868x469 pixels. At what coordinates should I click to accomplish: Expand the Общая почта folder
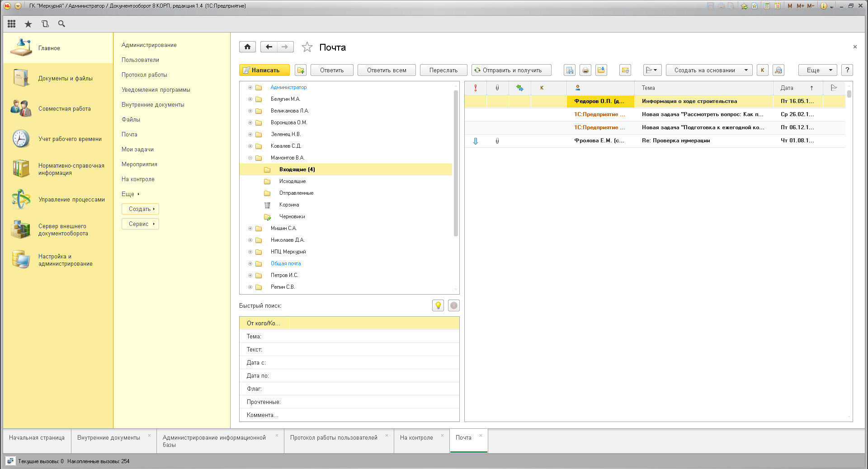coord(250,263)
